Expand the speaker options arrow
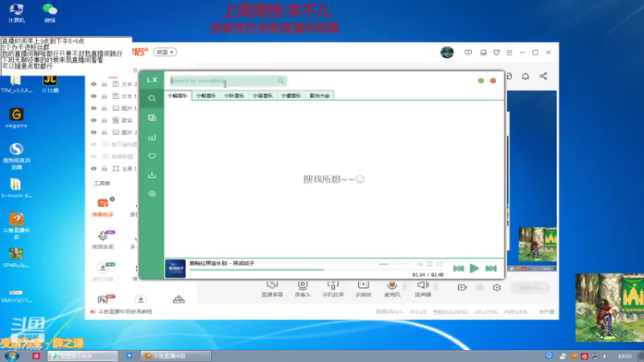Image resolution: width=644 pixels, height=362 pixels. click(x=436, y=286)
